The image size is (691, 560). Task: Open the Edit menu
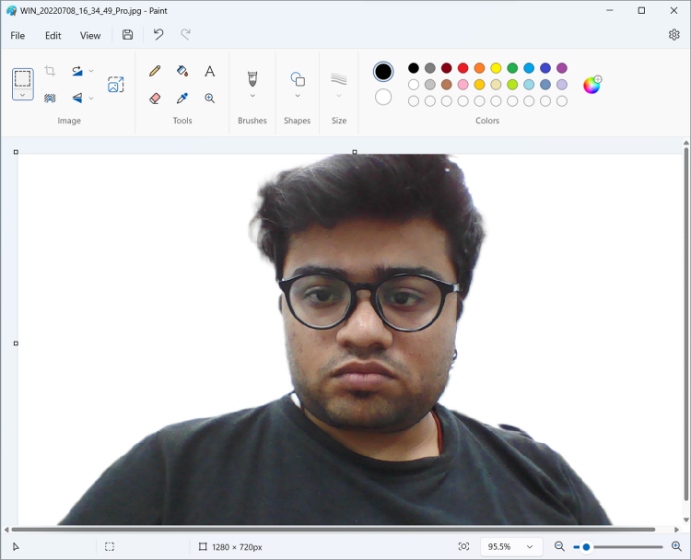(x=53, y=36)
